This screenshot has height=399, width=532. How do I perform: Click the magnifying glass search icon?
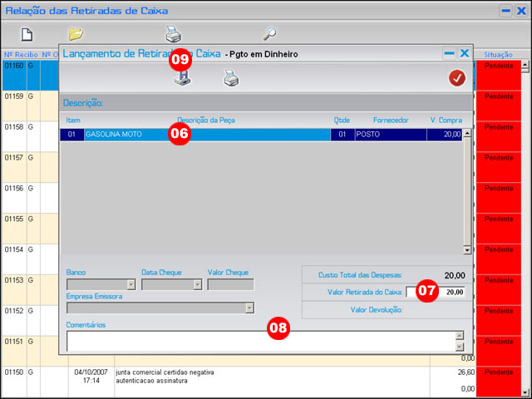[269, 34]
